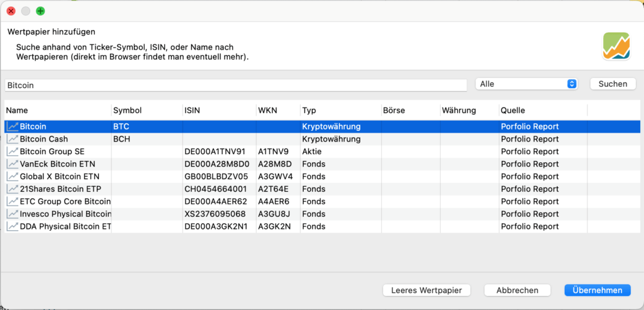Click the Suchen button
The height and width of the screenshot is (310, 644).
pos(613,84)
